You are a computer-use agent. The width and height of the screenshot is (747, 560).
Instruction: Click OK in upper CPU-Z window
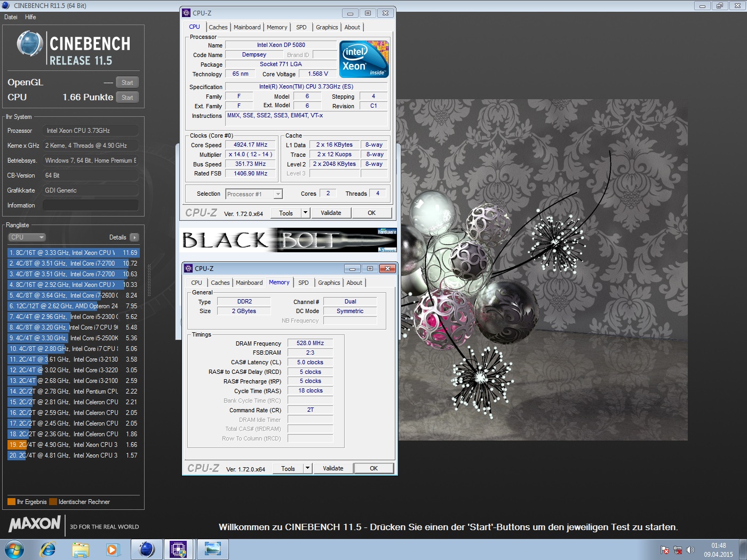pos(372,213)
